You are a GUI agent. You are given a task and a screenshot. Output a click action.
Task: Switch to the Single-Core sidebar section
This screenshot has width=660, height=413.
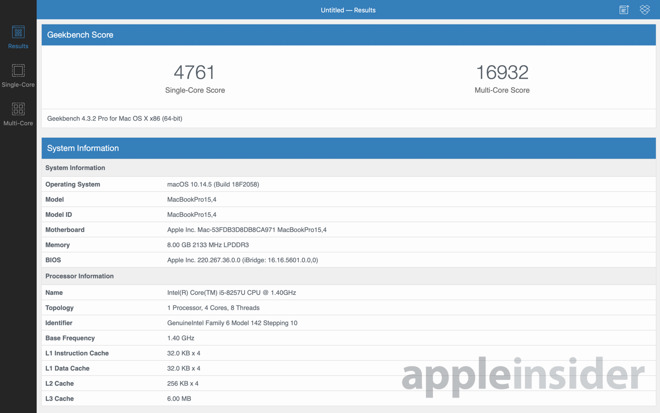pyautogui.click(x=18, y=75)
